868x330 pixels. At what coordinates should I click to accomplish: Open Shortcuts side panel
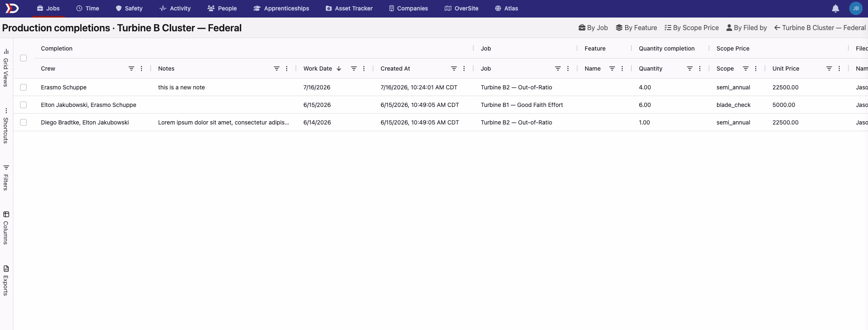tap(6, 126)
